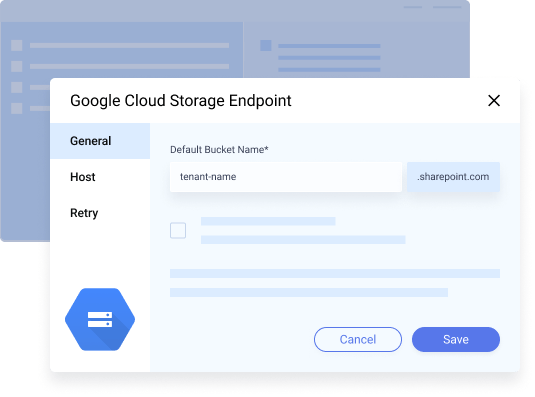This screenshot has height=397, width=535.
Task: Click the Google Cloud Storage hexagon icon
Action: point(100,320)
